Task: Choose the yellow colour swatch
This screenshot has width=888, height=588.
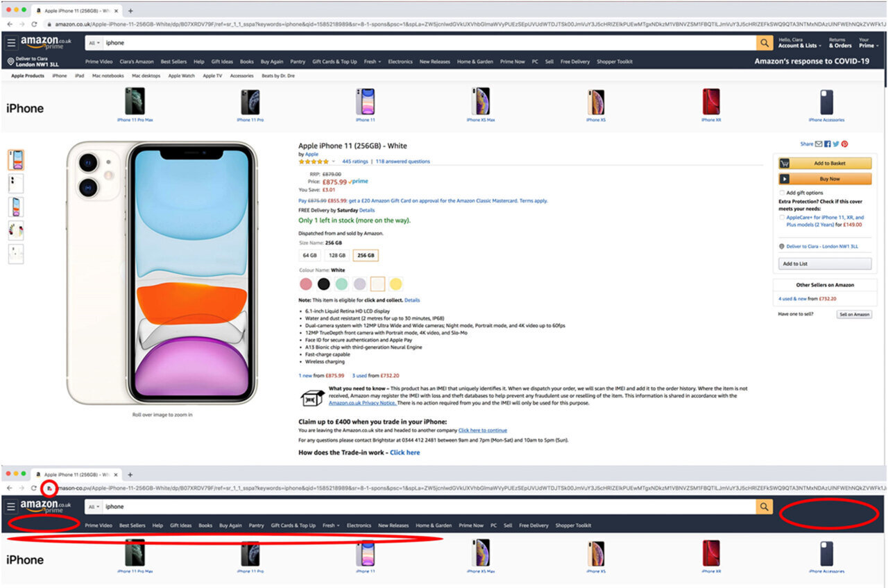Action: pos(395,284)
